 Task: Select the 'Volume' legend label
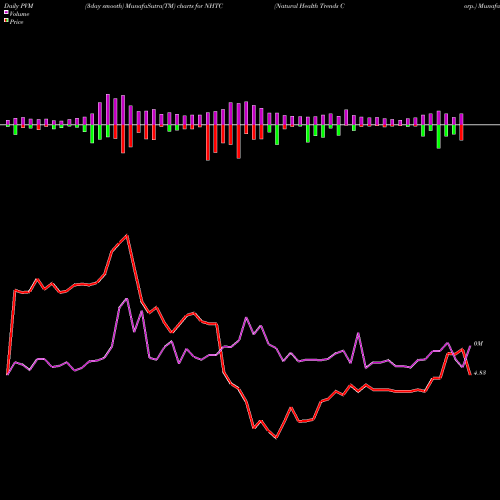click(x=19, y=14)
